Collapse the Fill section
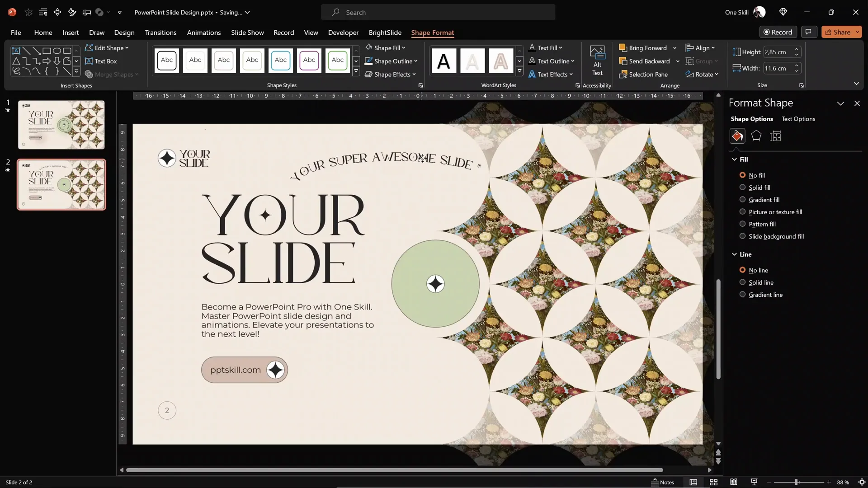 [734, 160]
